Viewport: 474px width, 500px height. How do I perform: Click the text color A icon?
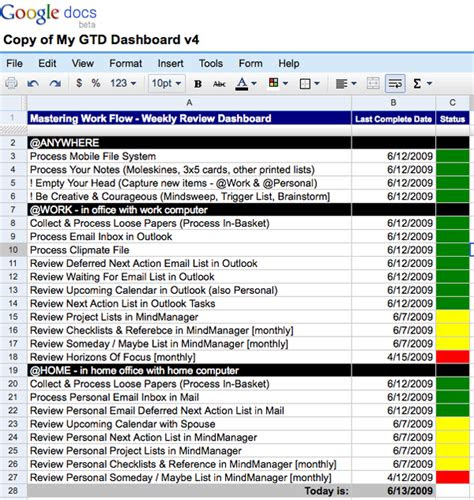[x=242, y=83]
